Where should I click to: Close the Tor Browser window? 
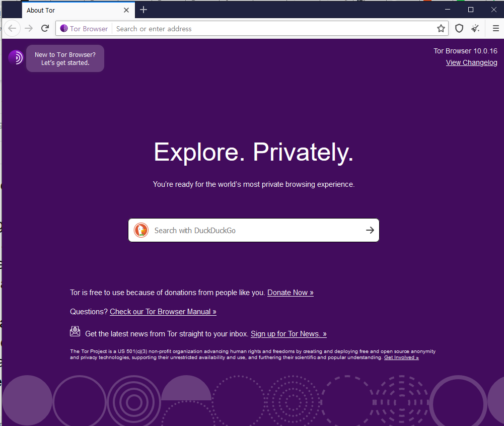[x=494, y=10]
